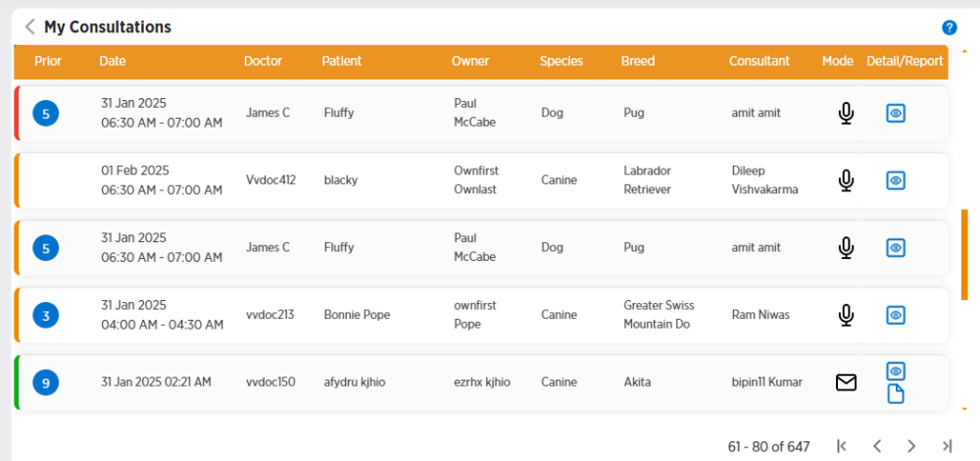Click the 'Canine' species in the Akita row
The width and height of the screenshot is (980, 461).
tap(559, 382)
